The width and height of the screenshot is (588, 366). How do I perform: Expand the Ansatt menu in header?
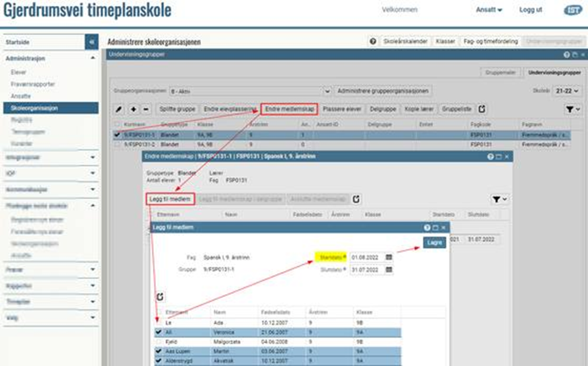tap(490, 10)
